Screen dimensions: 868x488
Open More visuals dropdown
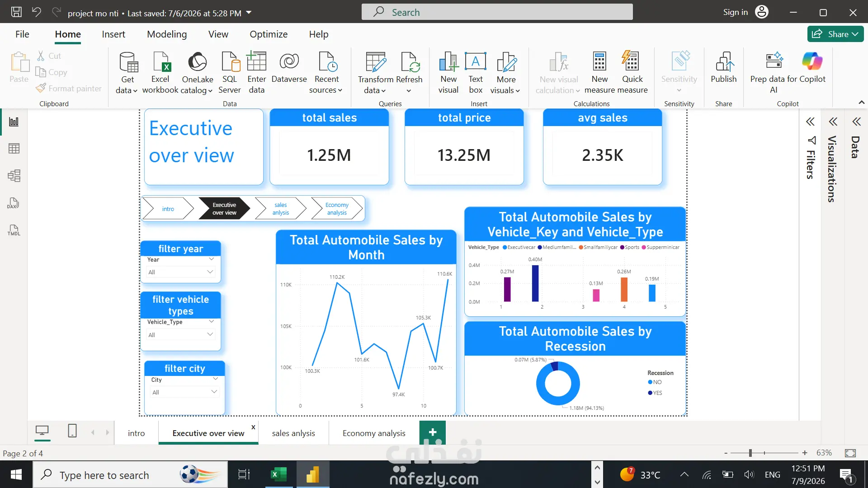[505, 72]
